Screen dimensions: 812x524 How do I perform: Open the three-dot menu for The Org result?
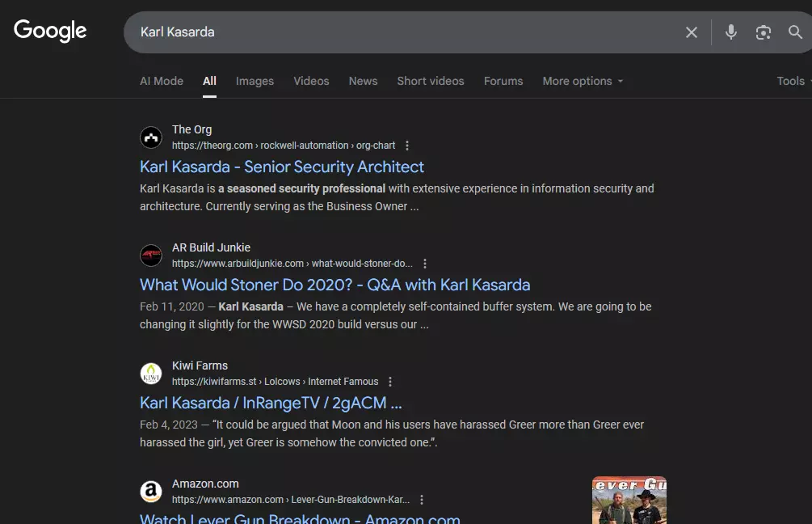tap(407, 146)
